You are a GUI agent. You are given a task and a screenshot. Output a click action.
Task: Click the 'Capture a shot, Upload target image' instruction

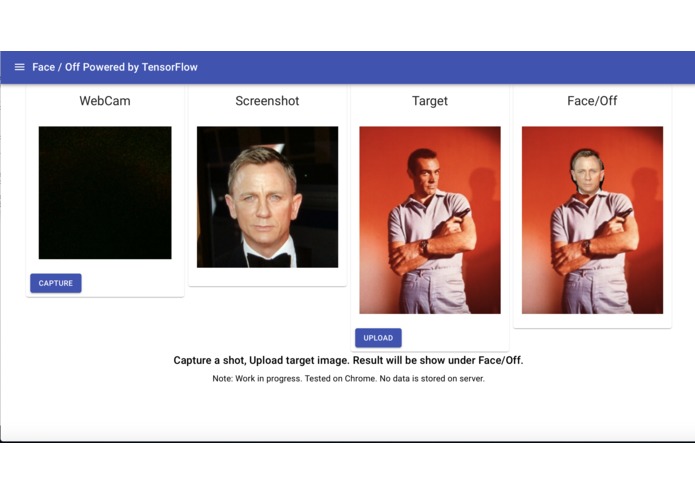tap(348, 360)
